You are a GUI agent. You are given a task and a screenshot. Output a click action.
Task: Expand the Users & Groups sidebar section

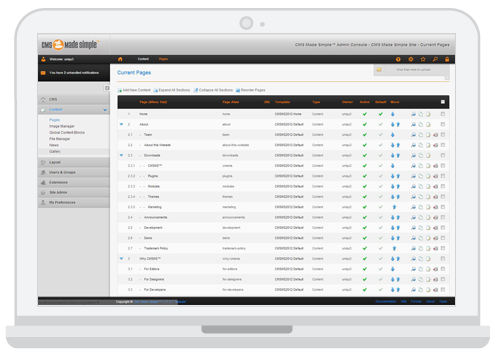coord(74,172)
